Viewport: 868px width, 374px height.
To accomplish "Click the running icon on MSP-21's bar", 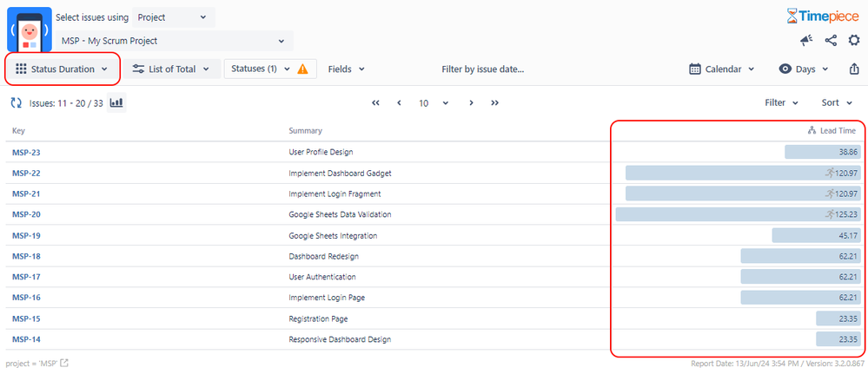I will pos(829,194).
